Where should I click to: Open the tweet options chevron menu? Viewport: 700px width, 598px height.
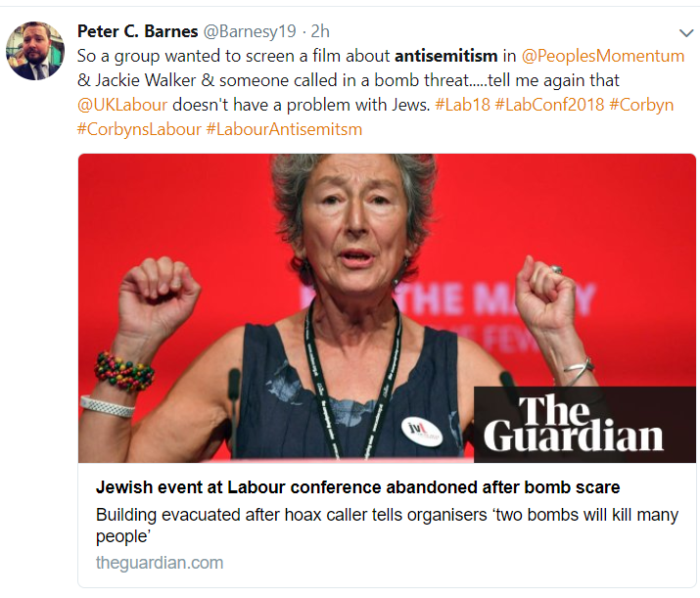pyautogui.click(x=685, y=33)
